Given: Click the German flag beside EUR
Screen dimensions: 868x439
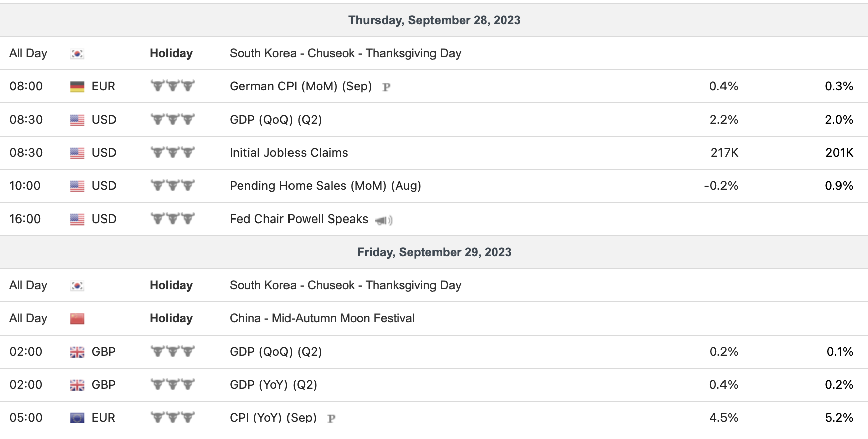Looking at the screenshot, I should coord(77,87).
